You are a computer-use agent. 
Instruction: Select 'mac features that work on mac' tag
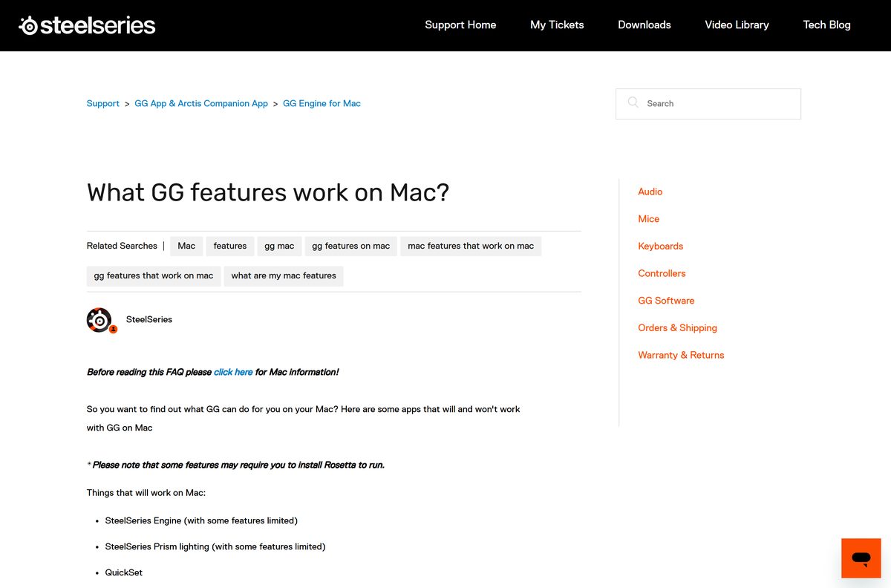(471, 246)
